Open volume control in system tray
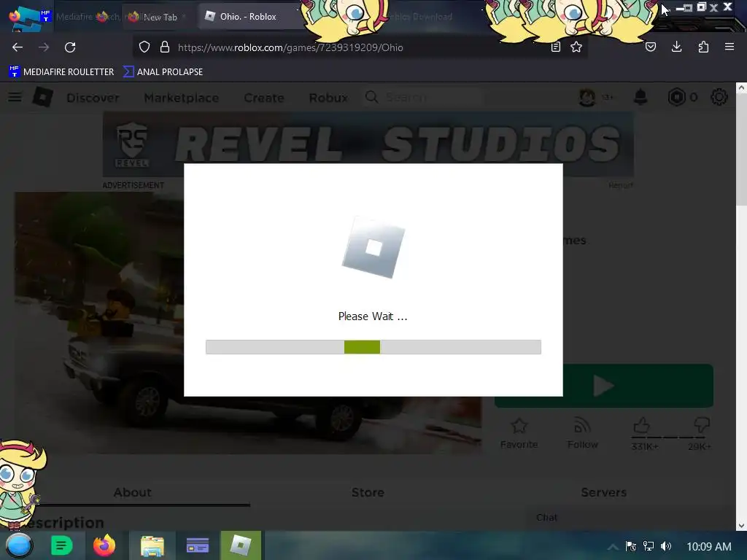The height and width of the screenshot is (560, 747). (666, 546)
